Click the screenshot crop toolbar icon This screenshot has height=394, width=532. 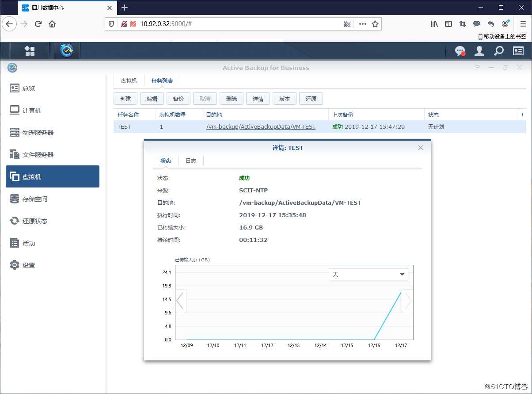463,24
